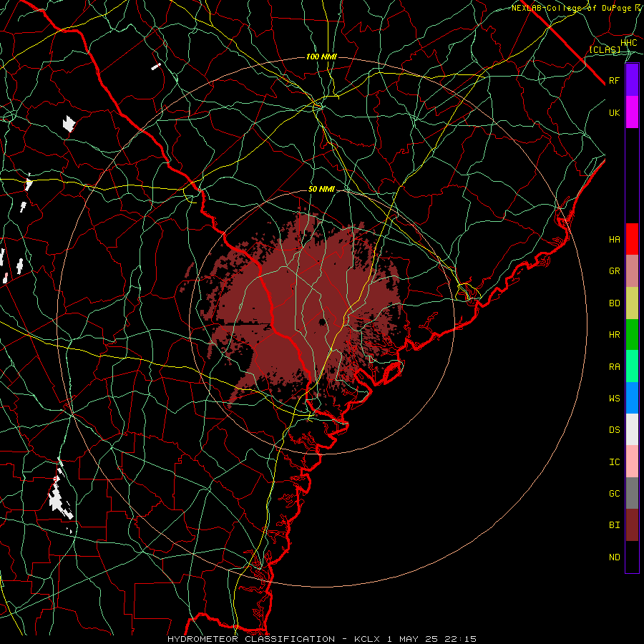644x644 pixels.
Task: Click the ND legend label
Action: 615,557
